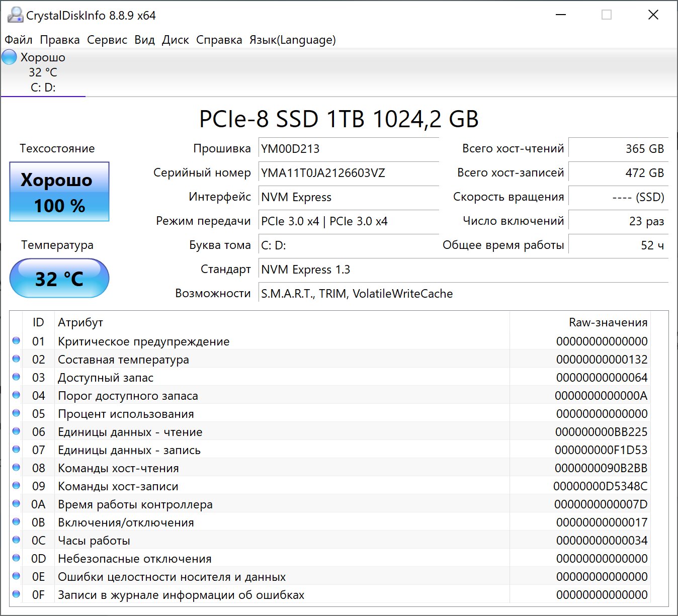Screen dimensions: 678x616
Task: Click the power-on count 23 раз value
Action: pyautogui.click(x=618, y=221)
